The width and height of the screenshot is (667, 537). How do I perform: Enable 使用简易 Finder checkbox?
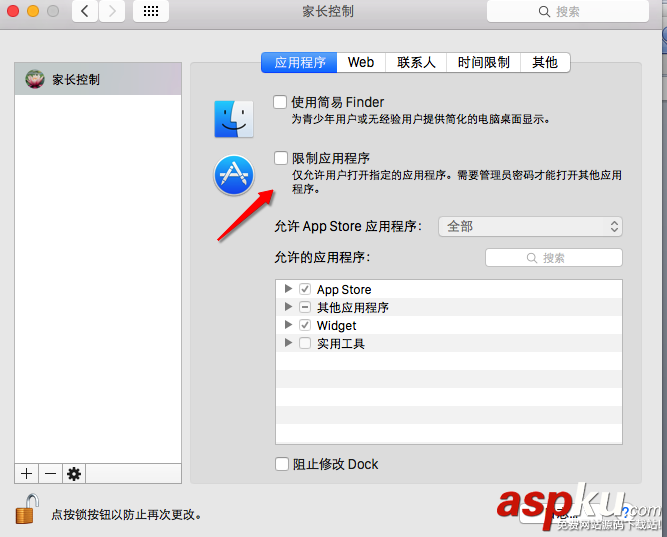pos(280,102)
